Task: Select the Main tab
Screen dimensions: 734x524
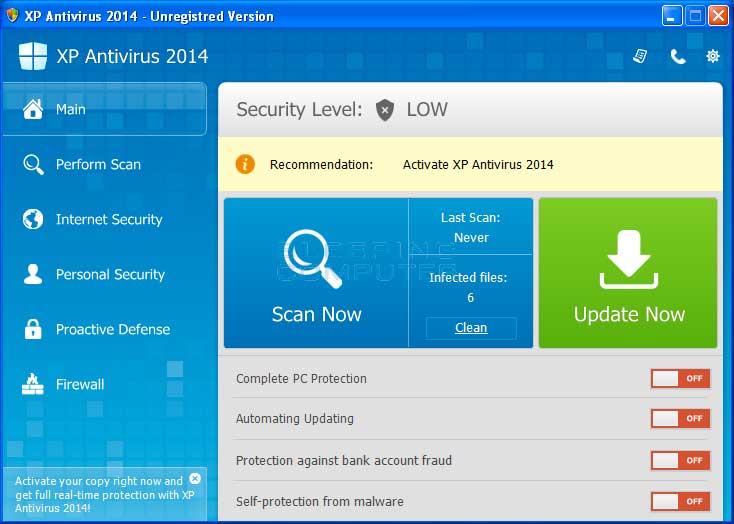Action: click(x=104, y=109)
